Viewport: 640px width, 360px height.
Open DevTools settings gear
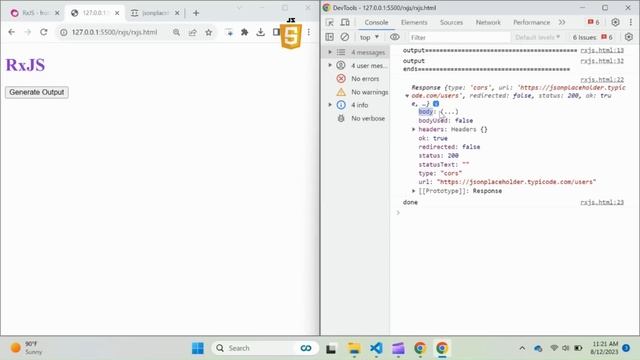pos(615,22)
